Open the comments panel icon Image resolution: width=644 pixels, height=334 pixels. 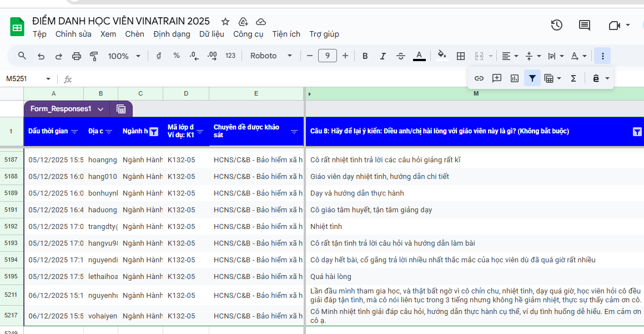[x=585, y=25]
